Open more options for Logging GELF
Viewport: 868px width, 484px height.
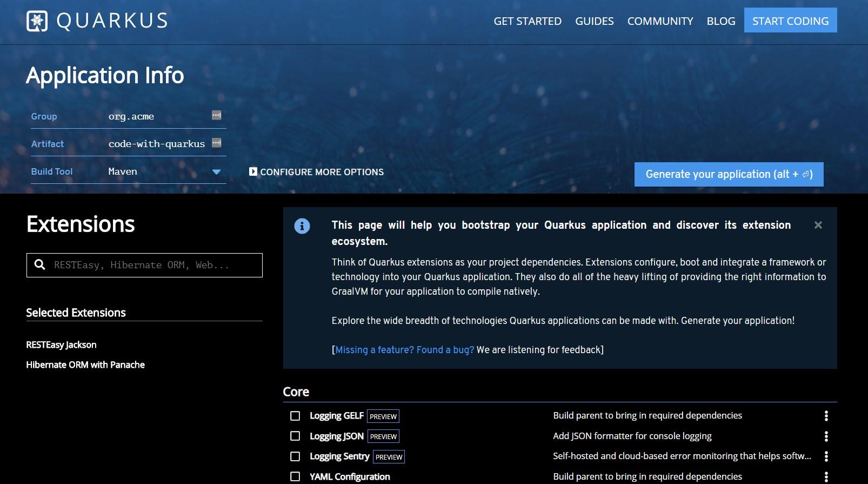click(x=826, y=416)
